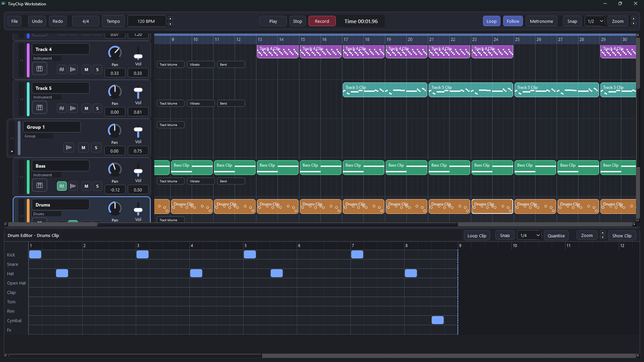This screenshot has height=362, width=644.
Task: Decrease BPM with the down stepper arrow
Action: click(170, 24)
